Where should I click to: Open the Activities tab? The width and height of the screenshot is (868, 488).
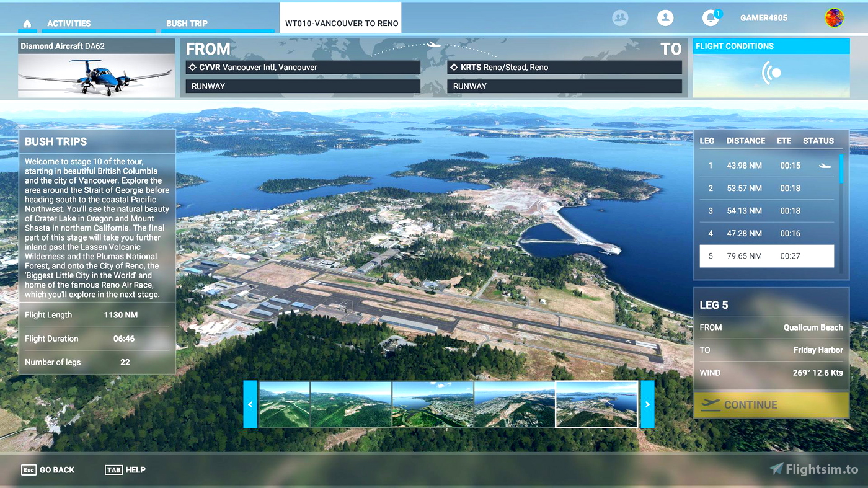tap(69, 24)
